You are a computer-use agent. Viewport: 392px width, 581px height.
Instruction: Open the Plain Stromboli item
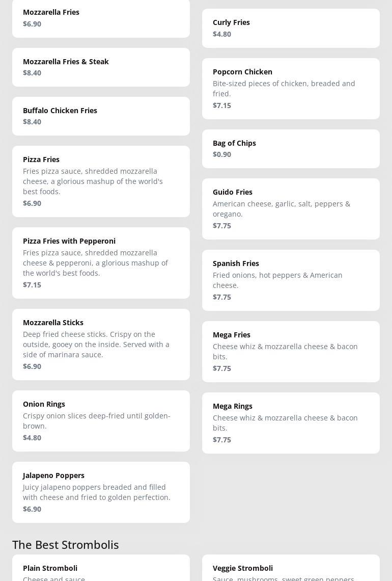(x=101, y=568)
